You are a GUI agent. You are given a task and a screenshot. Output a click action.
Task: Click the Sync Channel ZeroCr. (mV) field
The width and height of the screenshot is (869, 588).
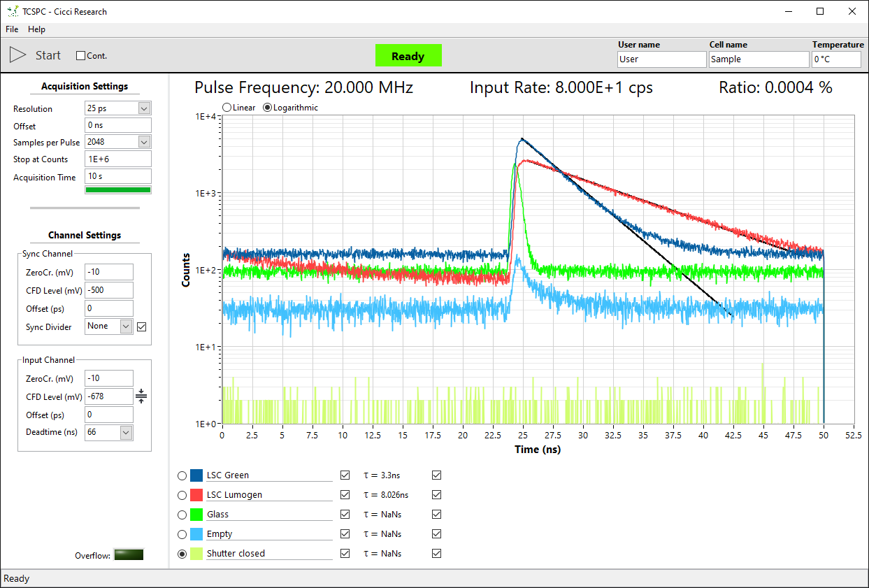(109, 272)
